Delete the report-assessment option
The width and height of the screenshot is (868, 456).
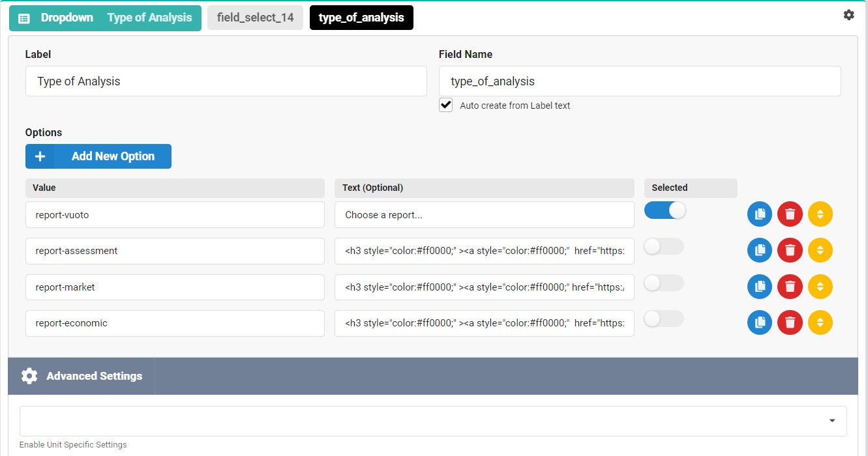(x=790, y=250)
